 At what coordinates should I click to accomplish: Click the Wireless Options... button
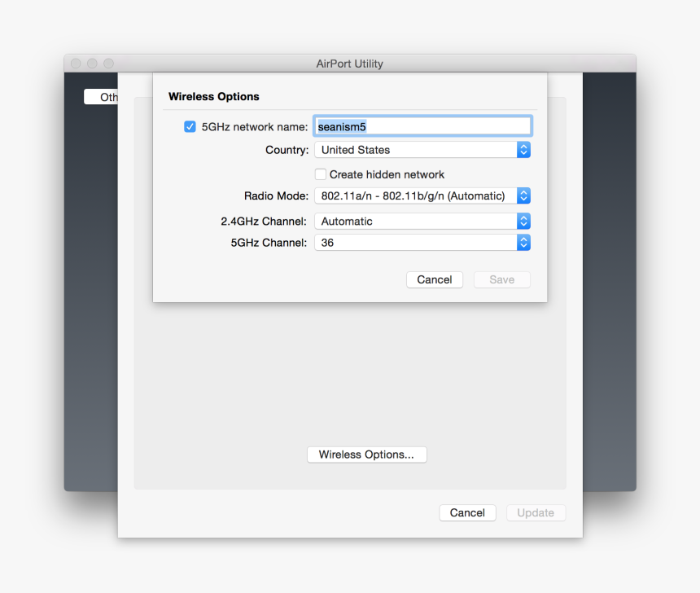366,455
